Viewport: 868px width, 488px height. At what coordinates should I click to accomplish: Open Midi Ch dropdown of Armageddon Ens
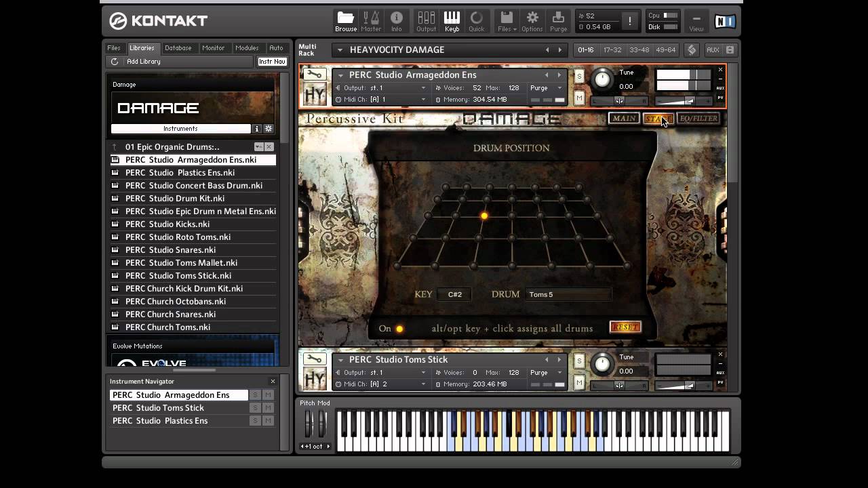[x=382, y=100]
